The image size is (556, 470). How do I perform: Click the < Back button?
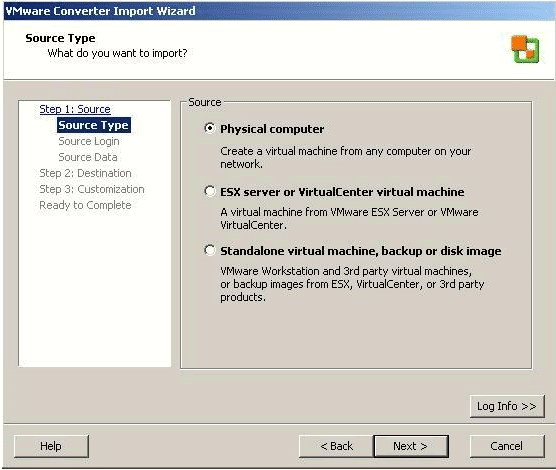[x=336, y=446]
